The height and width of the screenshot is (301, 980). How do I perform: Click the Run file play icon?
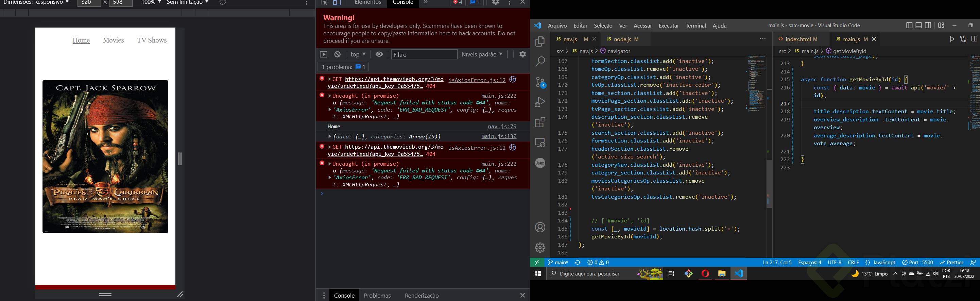coord(951,39)
